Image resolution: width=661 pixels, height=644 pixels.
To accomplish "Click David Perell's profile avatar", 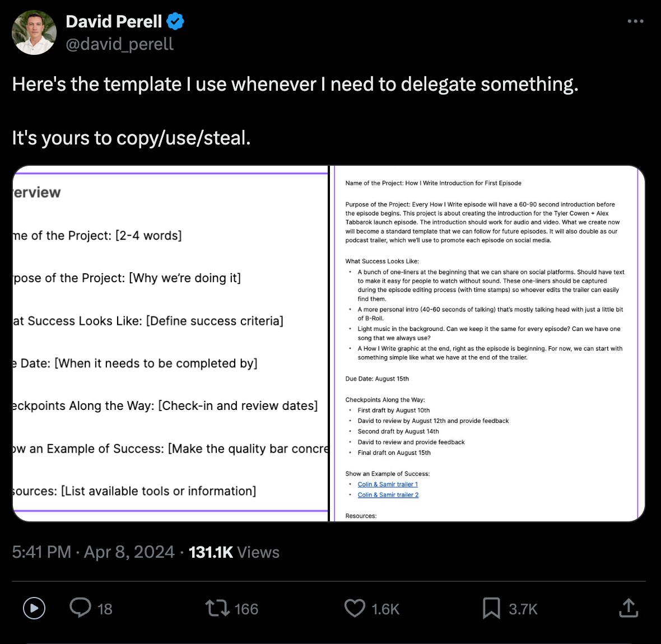I will click(x=34, y=32).
